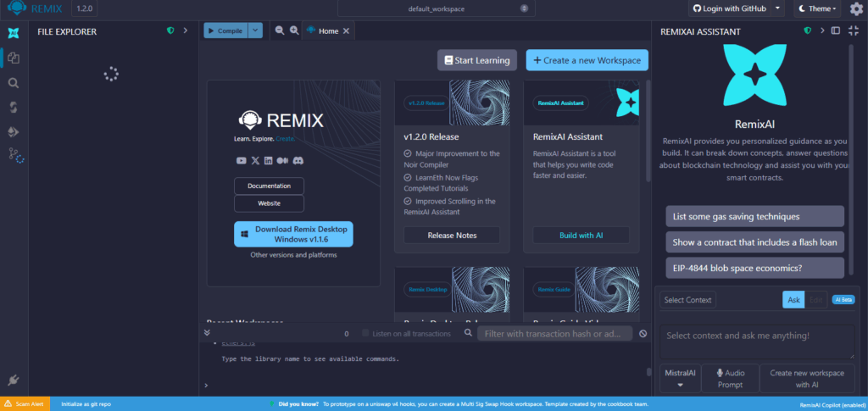Click Create new workspace with AI button
The width and height of the screenshot is (868, 411).
807,378
